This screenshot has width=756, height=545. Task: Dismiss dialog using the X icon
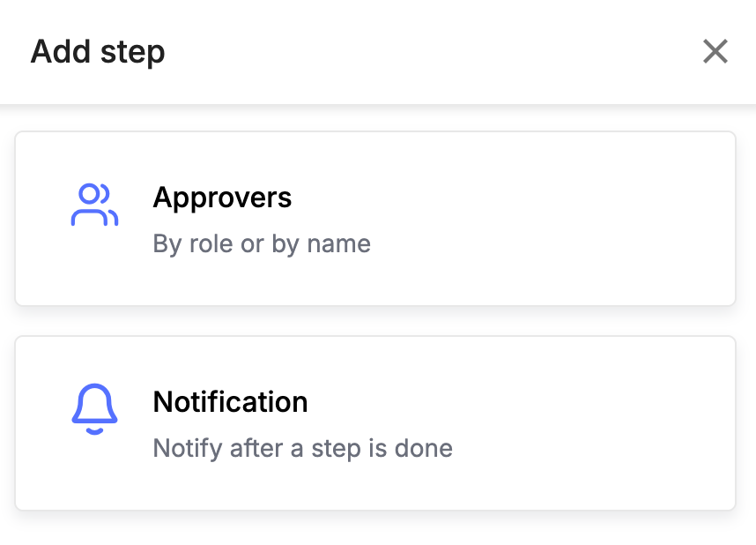click(x=715, y=52)
